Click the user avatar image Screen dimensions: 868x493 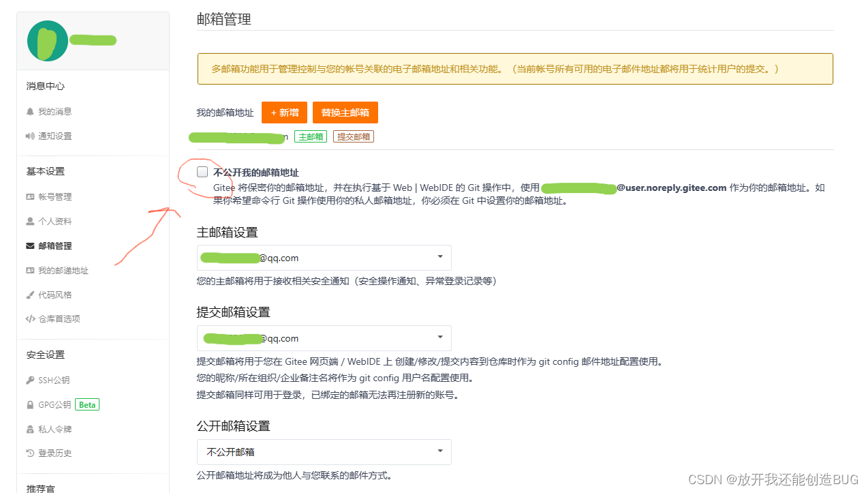[x=48, y=41]
